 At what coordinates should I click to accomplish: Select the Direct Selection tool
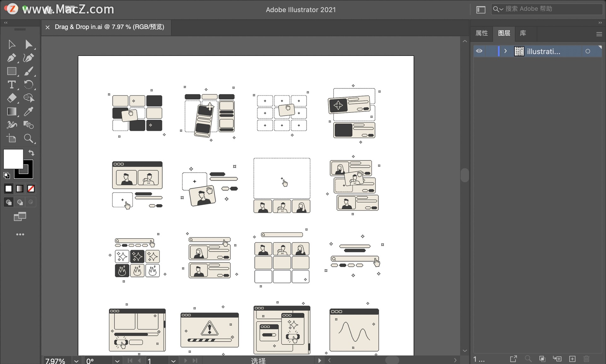(x=28, y=44)
